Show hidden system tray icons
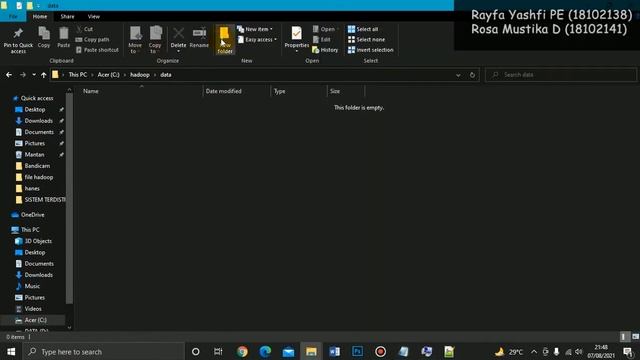640x360 pixels. click(534, 351)
